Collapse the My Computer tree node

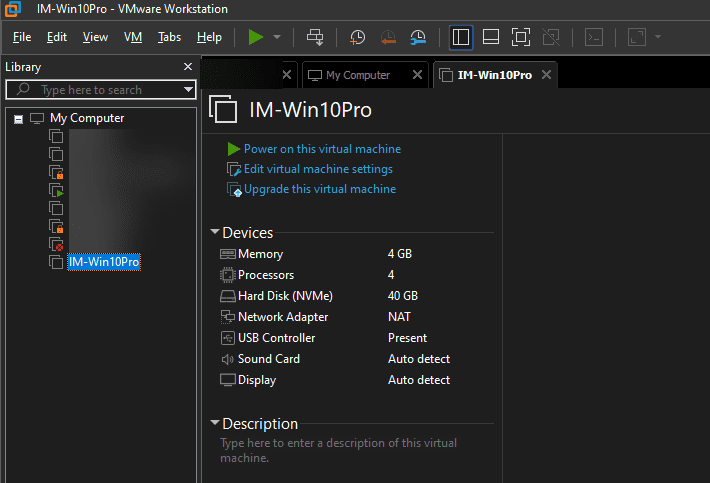(x=18, y=119)
